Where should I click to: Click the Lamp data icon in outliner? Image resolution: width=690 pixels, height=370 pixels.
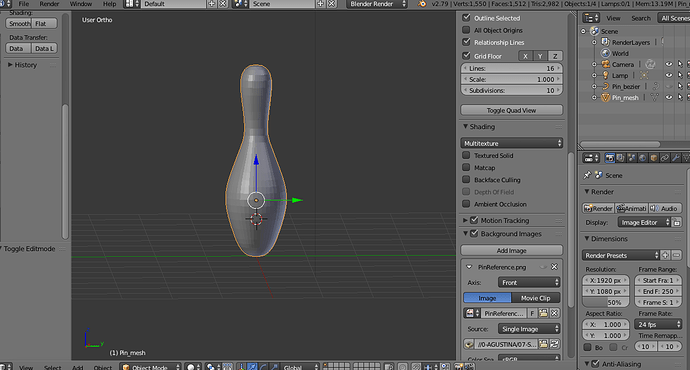pyautogui.click(x=645, y=75)
